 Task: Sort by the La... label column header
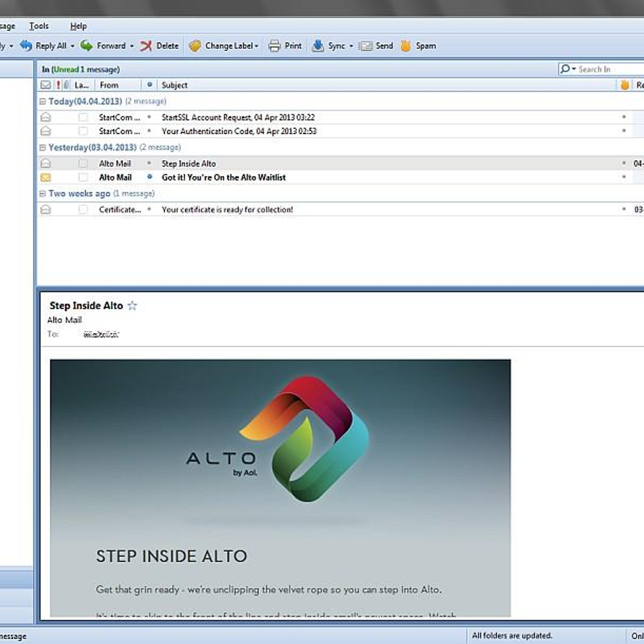(x=83, y=85)
